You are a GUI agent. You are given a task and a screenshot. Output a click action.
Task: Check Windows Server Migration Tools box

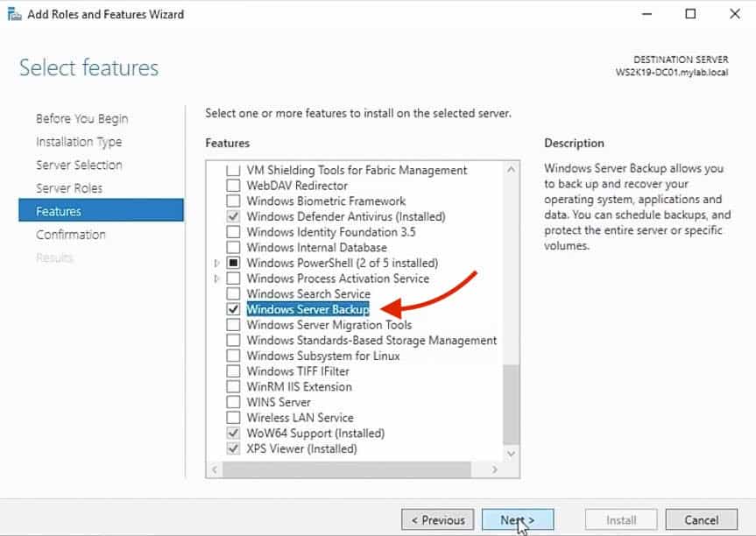click(233, 324)
